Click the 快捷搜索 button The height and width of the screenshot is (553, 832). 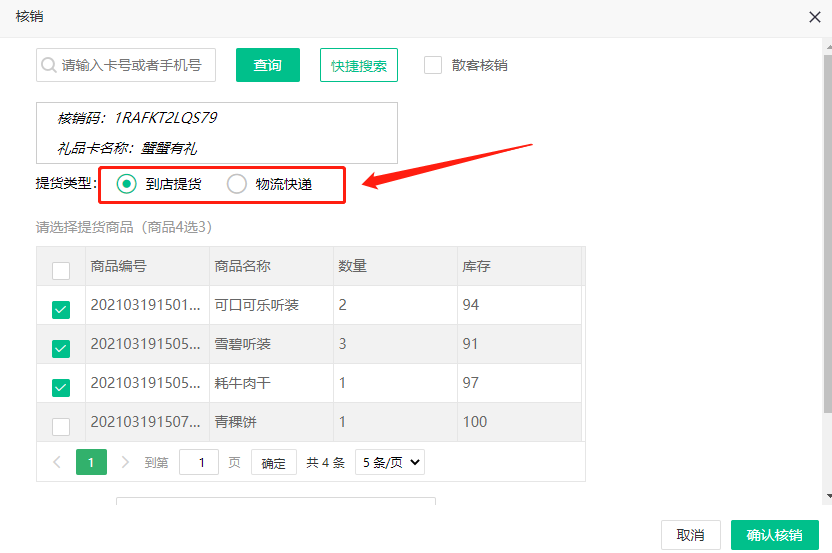359,65
